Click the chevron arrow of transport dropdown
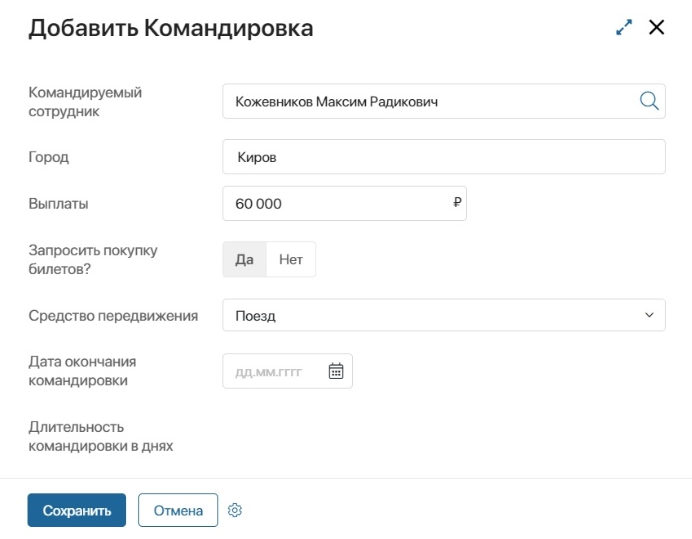Screen dimensions: 692x539 (649, 315)
